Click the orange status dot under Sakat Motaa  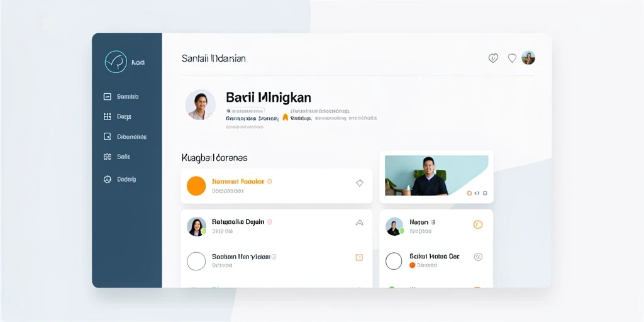pyautogui.click(x=413, y=265)
